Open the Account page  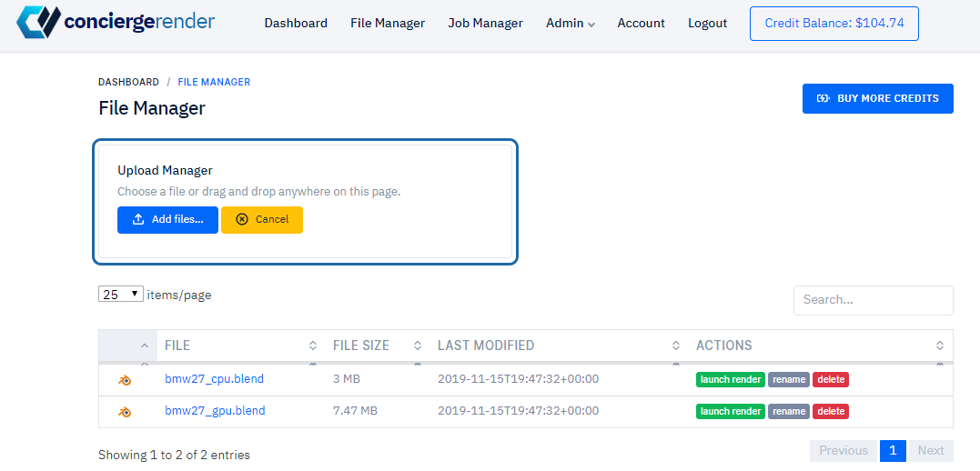641,23
